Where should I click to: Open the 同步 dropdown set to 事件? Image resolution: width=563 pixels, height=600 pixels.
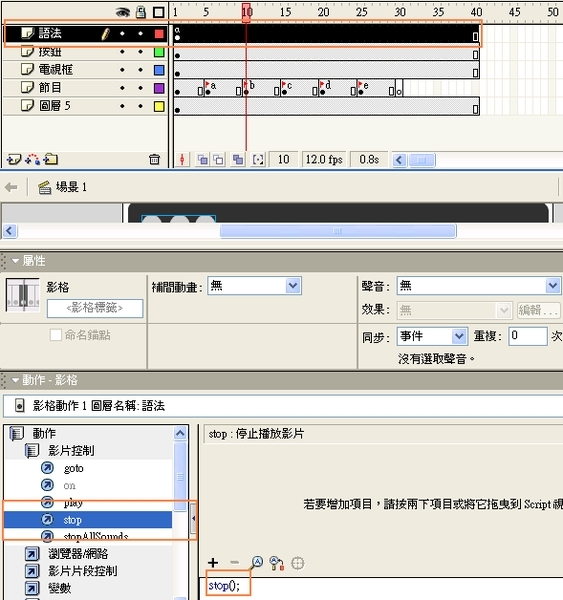[432, 336]
